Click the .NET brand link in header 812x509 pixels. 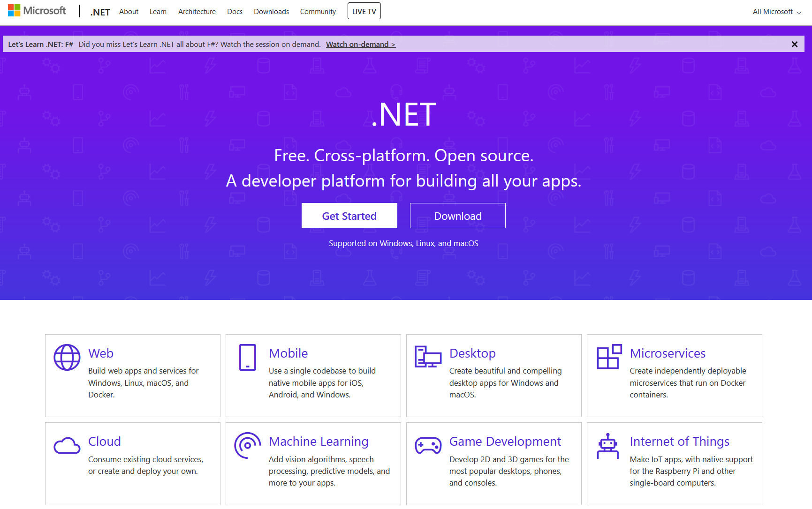pyautogui.click(x=100, y=12)
